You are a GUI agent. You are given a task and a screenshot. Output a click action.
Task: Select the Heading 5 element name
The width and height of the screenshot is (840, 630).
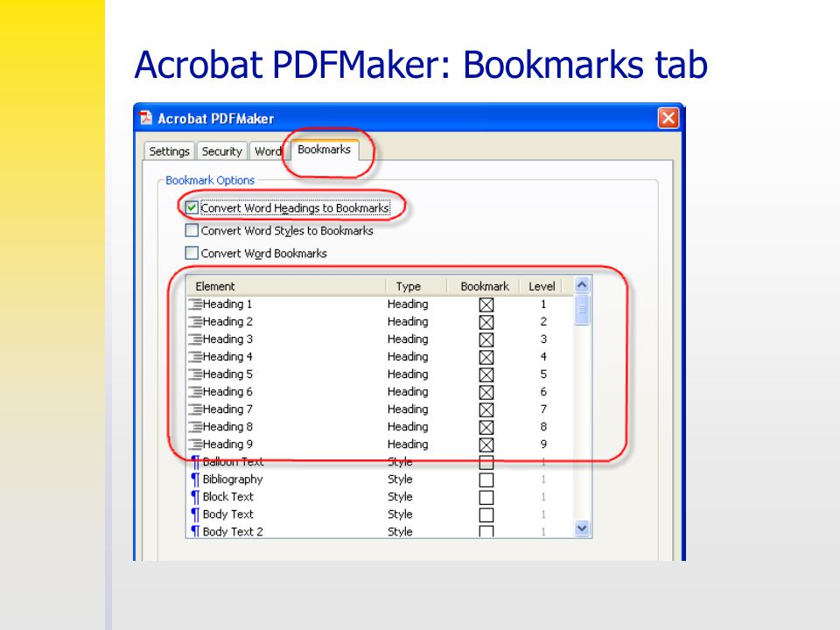point(227,374)
